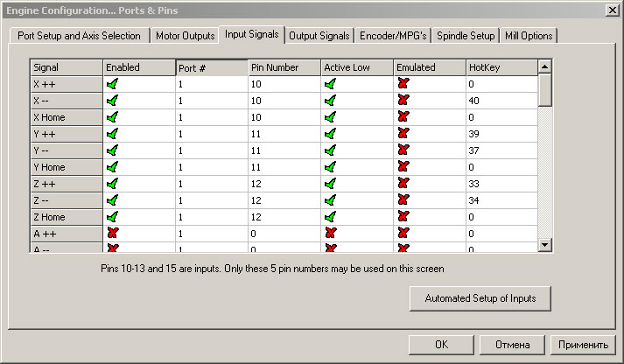Click the Отмена cancel button
The width and height of the screenshot is (624, 364).
512,345
